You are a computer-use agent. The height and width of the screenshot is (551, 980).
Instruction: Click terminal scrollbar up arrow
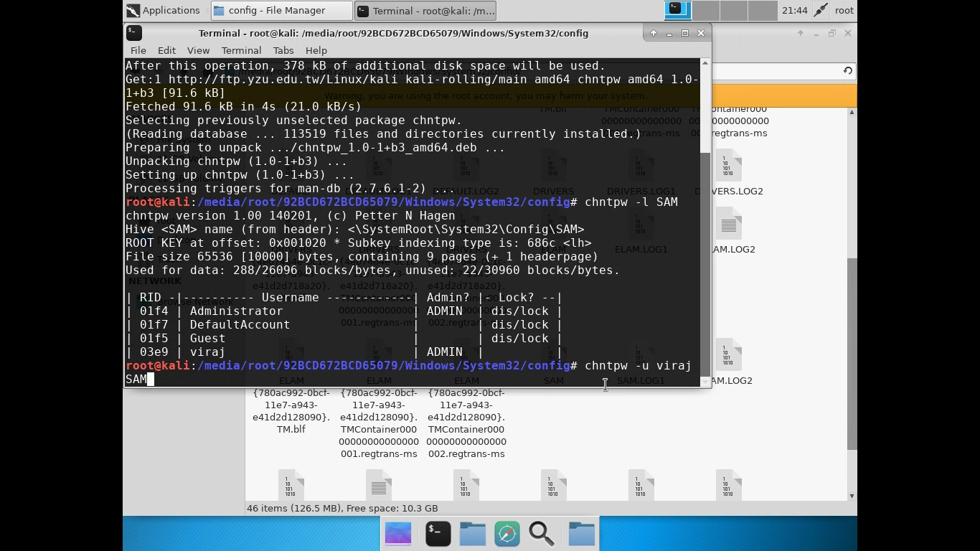(705, 64)
